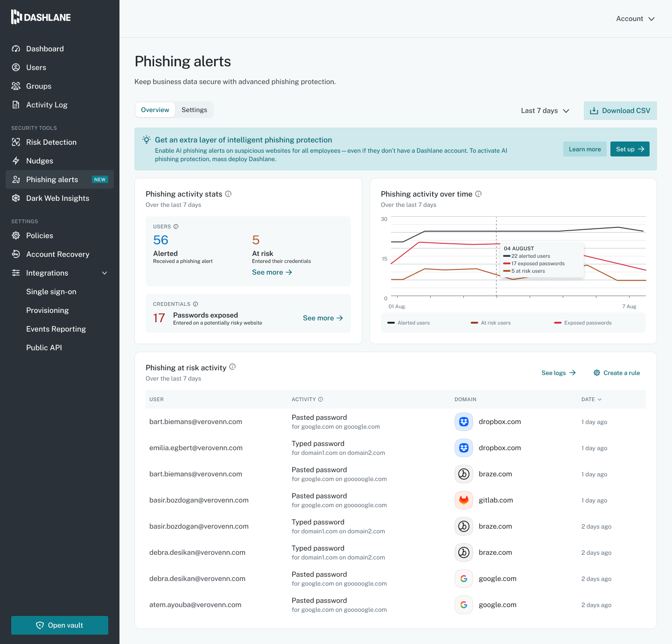Switch to the Settings tab

(194, 110)
